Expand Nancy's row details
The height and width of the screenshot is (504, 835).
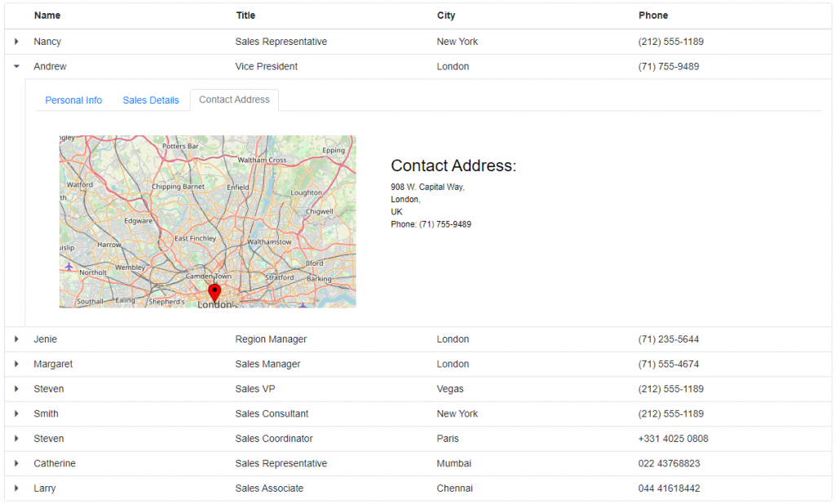coord(16,41)
